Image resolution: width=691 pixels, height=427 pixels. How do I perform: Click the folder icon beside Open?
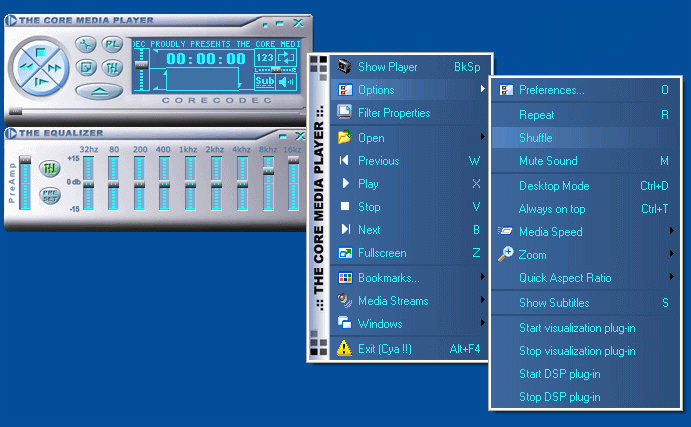click(x=345, y=137)
